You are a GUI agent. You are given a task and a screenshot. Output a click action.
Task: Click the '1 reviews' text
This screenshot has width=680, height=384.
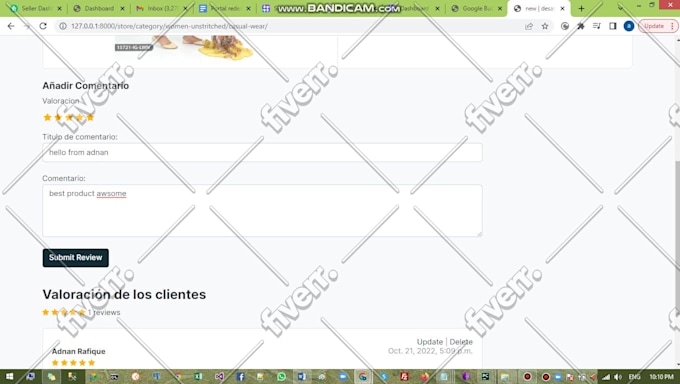coord(104,312)
